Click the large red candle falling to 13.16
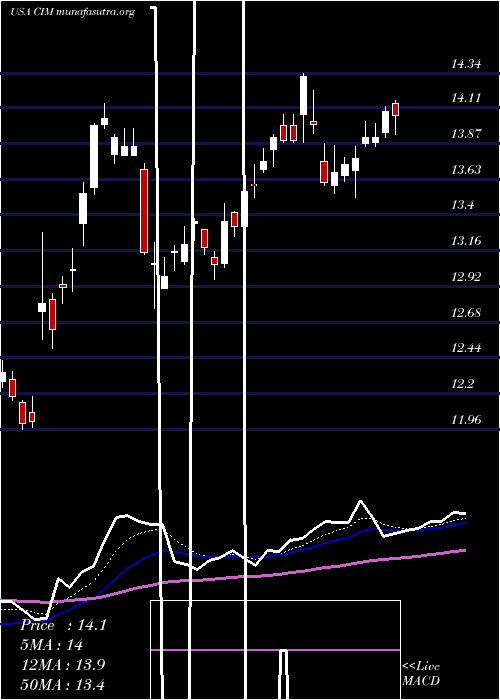The image size is (500, 700). pyautogui.click(x=144, y=211)
